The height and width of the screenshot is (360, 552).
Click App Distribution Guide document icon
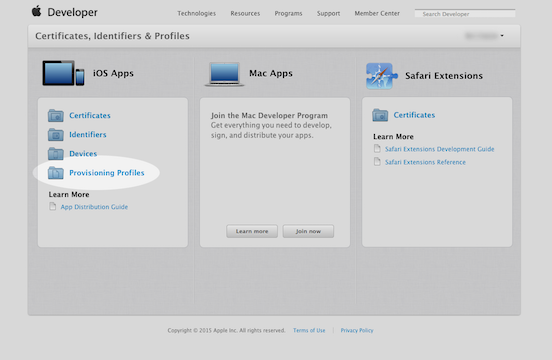52,206
